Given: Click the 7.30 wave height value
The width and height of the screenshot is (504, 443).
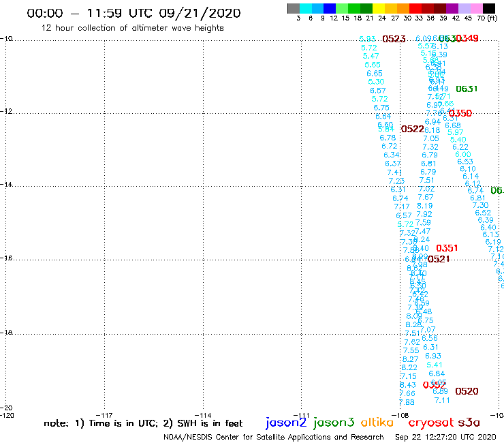Looking at the screenshot, I should (x=480, y=205).
